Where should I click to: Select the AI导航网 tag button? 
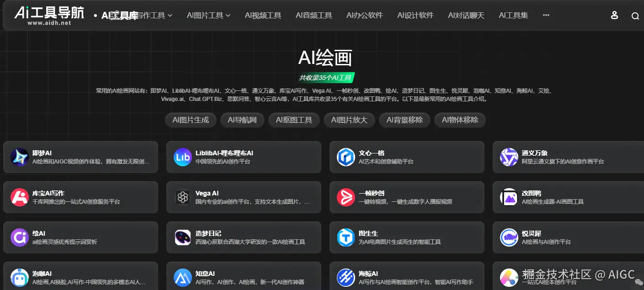tap(242, 120)
